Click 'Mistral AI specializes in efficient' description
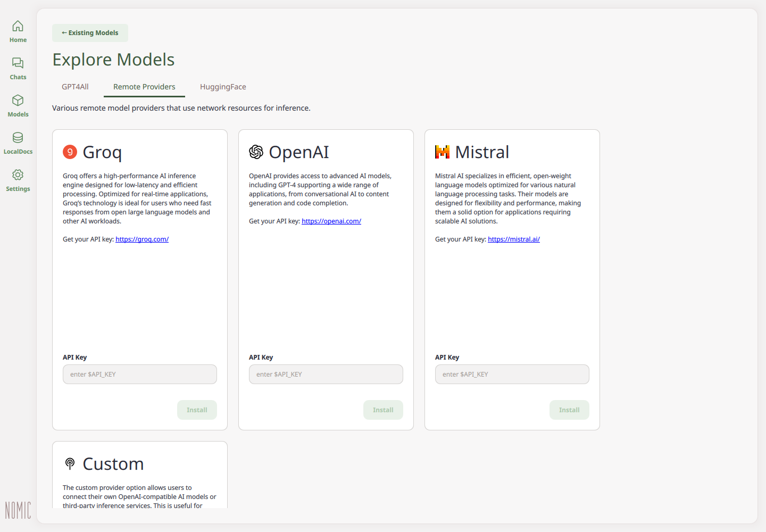The width and height of the screenshot is (766, 532). click(x=508, y=198)
